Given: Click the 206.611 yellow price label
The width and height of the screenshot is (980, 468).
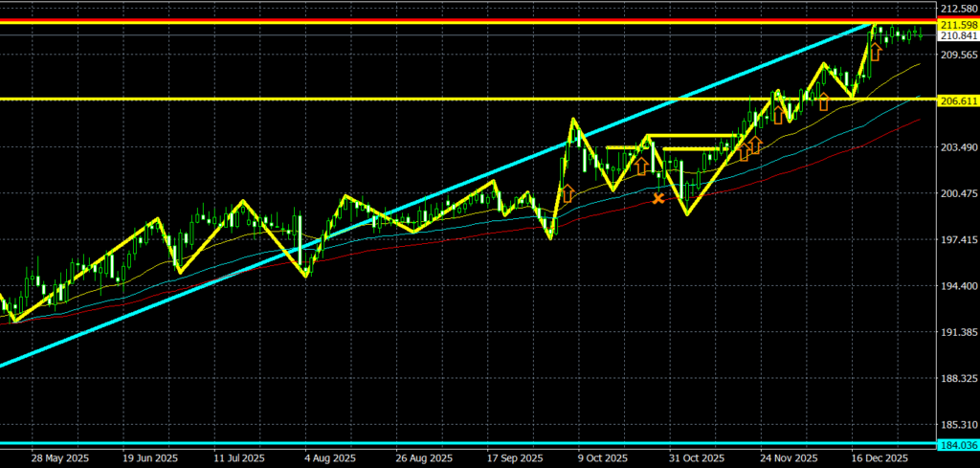Looking at the screenshot, I should pos(958,100).
